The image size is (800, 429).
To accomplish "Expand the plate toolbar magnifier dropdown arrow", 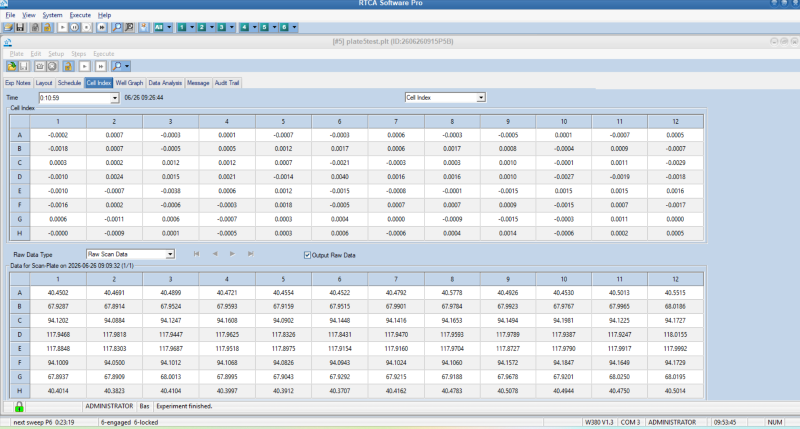I will click(127, 66).
